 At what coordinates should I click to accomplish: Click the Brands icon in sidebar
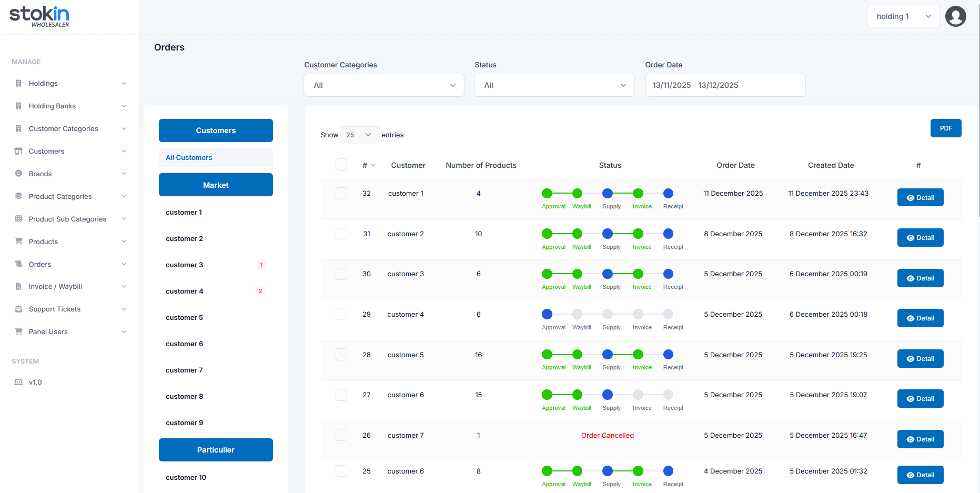pyautogui.click(x=18, y=174)
